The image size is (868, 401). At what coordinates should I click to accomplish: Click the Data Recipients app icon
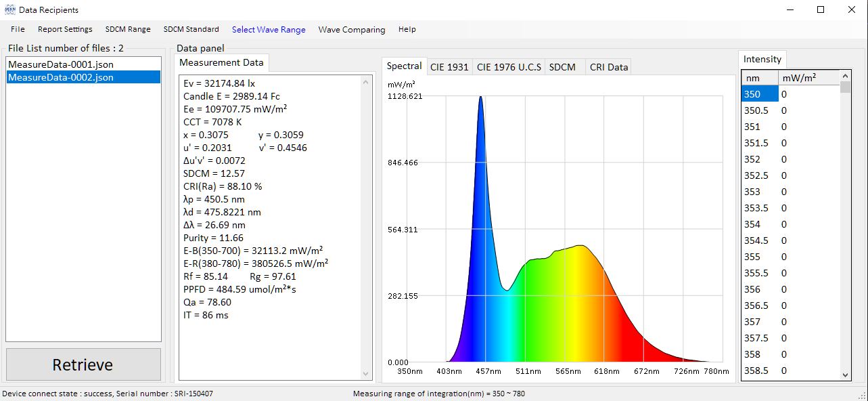[x=9, y=9]
